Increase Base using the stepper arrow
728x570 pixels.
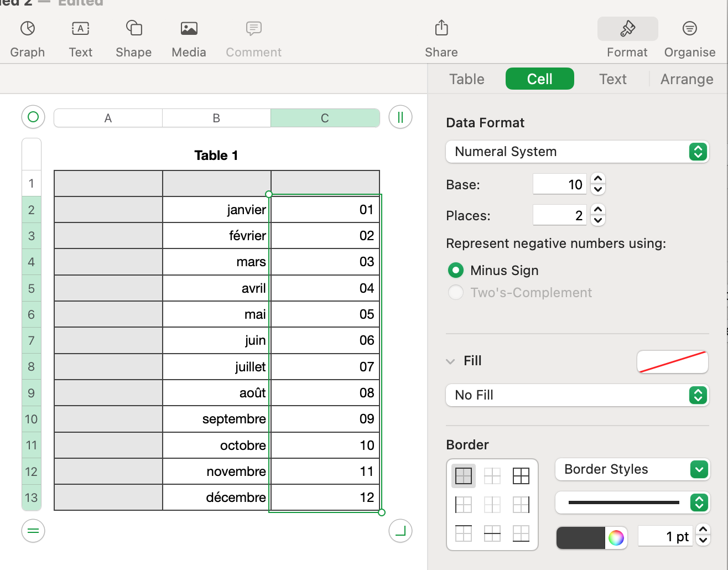597,180
